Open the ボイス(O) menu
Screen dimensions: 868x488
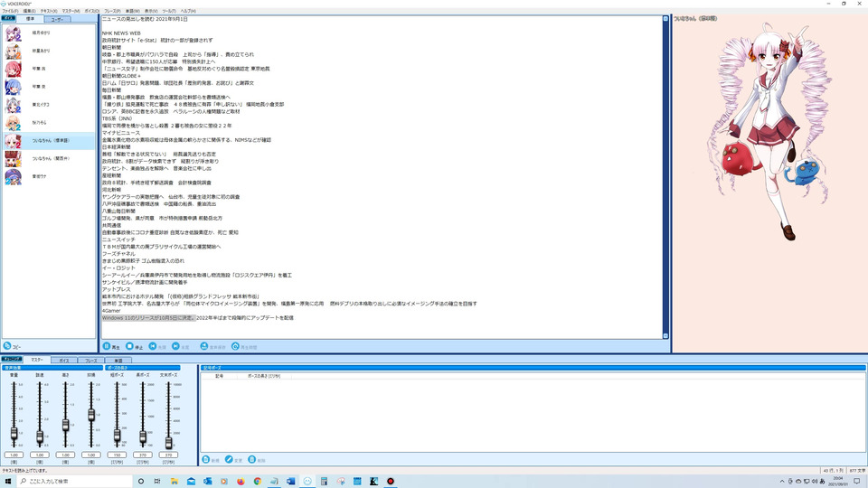(92, 11)
